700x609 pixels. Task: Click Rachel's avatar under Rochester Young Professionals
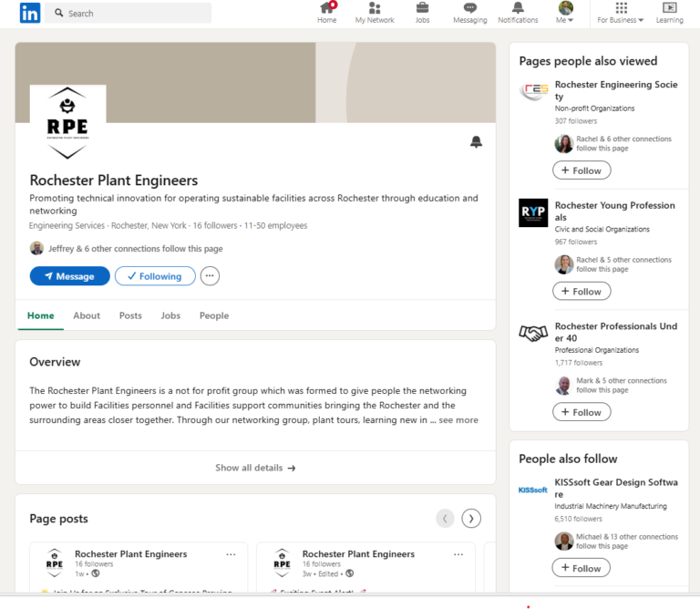(564, 264)
